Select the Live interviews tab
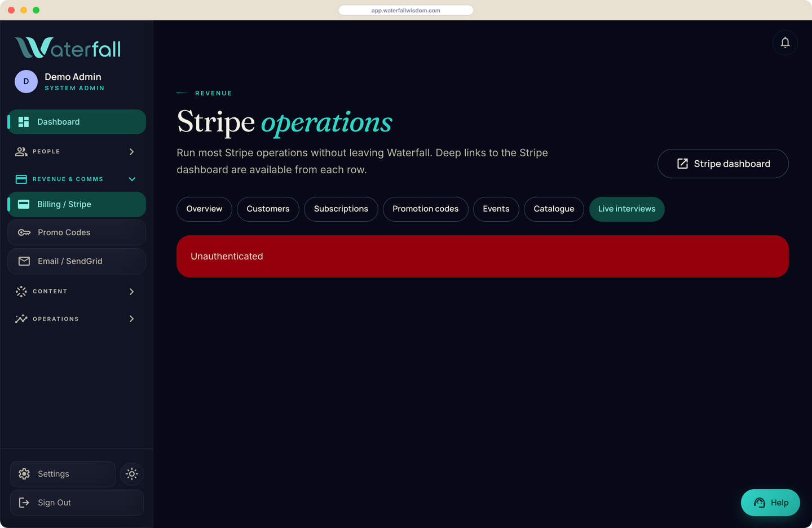 coord(627,209)
